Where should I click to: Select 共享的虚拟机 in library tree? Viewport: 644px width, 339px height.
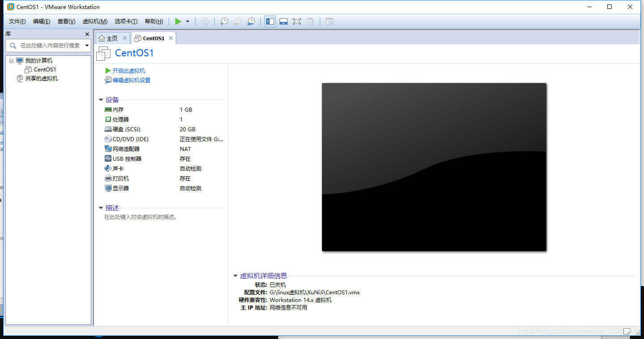point(42,79)
